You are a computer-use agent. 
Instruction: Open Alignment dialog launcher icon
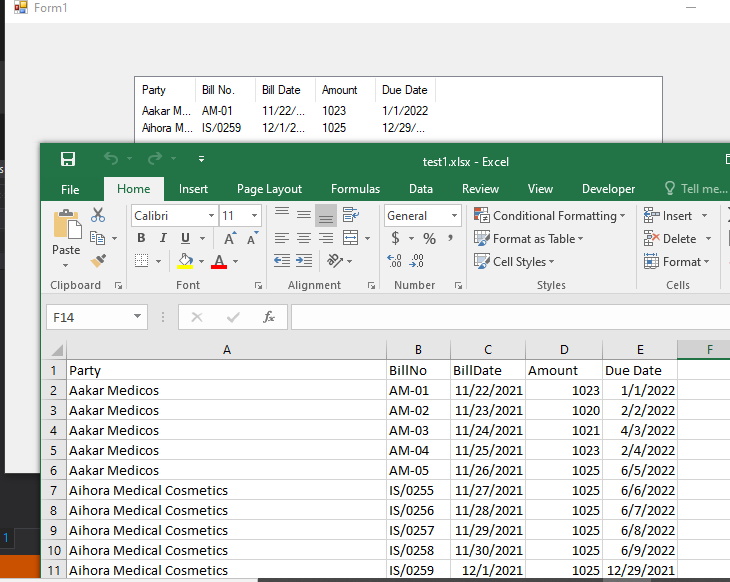371,285
